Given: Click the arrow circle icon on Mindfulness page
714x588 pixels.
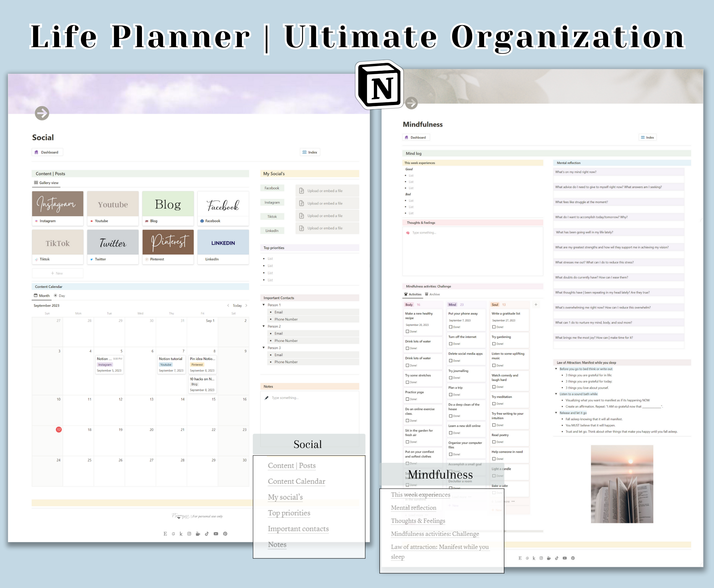Looking at the screenshot, I should point(411,103).
